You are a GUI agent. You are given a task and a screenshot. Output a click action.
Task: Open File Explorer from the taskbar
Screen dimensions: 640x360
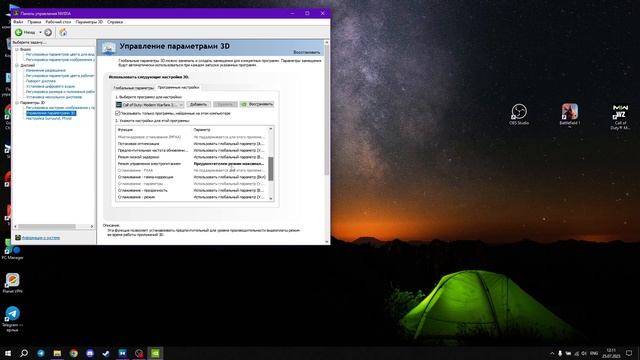pyautogui.click(x=57, y=353)
